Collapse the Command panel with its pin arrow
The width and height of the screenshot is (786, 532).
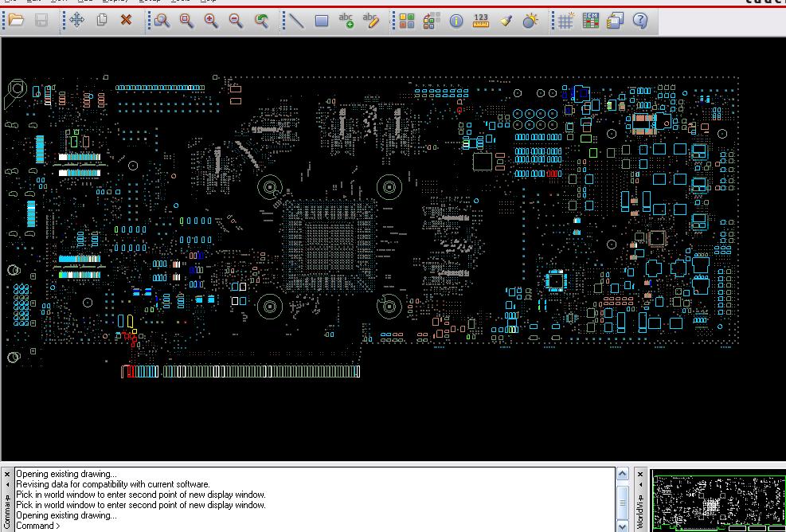tap(7, 485)
